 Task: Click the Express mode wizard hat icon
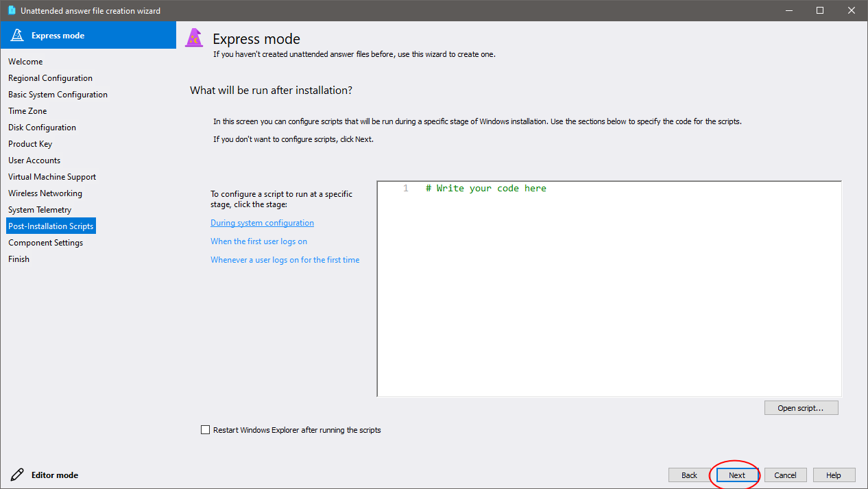coord(195,38)
